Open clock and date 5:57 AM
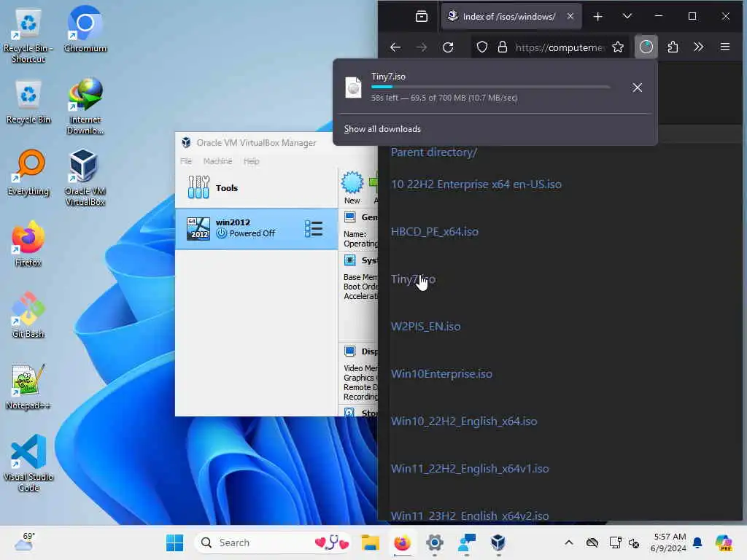 pyautogui.click(x=669, y=542)
